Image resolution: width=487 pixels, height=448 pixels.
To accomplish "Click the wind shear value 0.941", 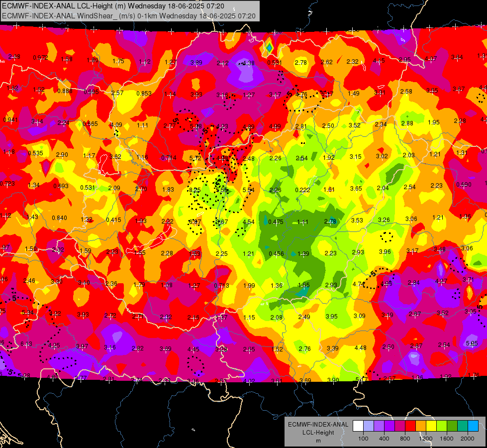I will point(10,120).
